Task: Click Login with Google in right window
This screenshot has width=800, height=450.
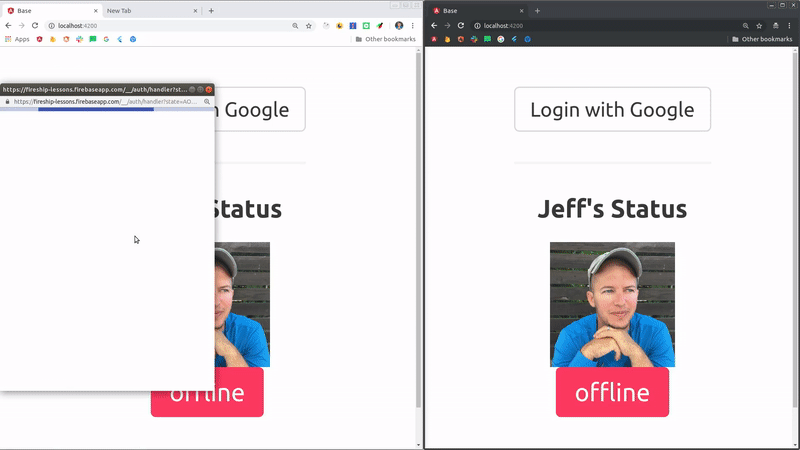Action: (612, 110)
